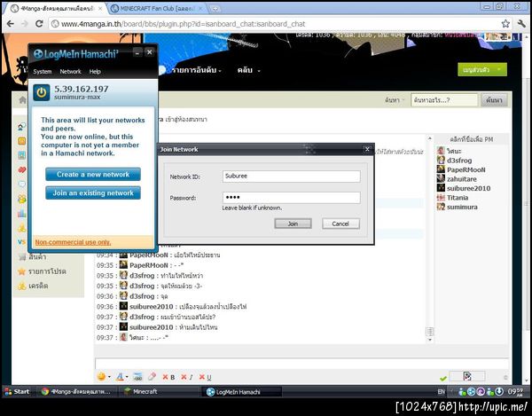Open the green personal menu dropdown
Viewport: 532px width, 416px height.
click(x=482, y=69)
